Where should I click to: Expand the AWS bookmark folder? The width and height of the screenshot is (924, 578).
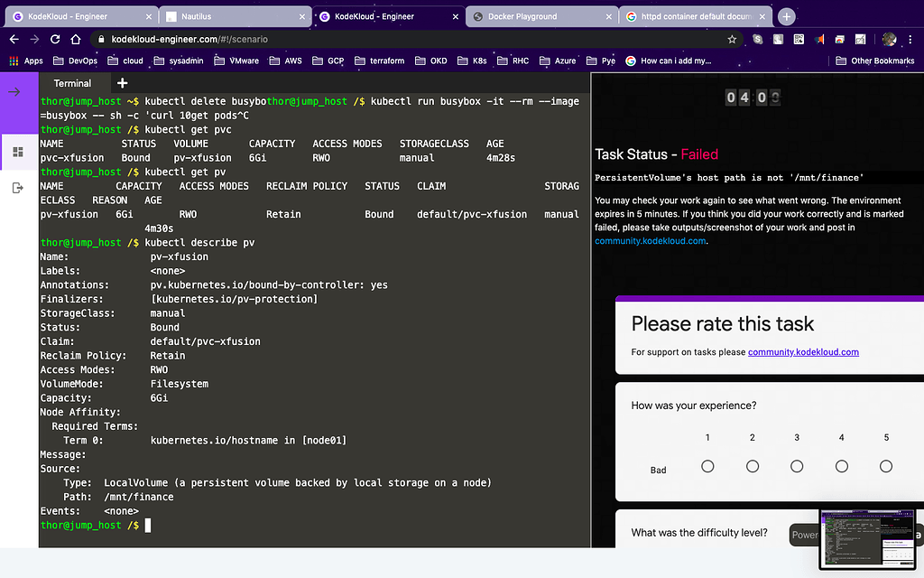(x=286, y=61)
